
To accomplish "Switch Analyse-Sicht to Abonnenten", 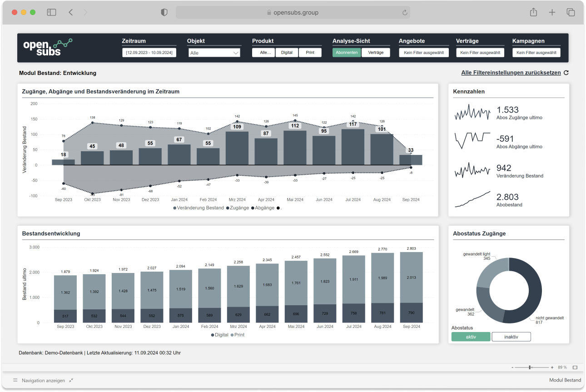I will pos(347,53).
